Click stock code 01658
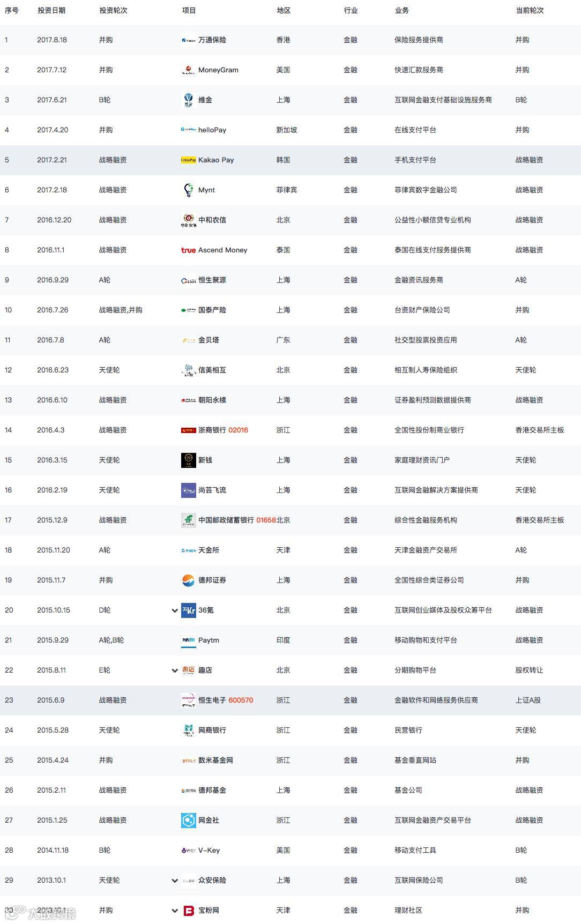 coord(266,520)
